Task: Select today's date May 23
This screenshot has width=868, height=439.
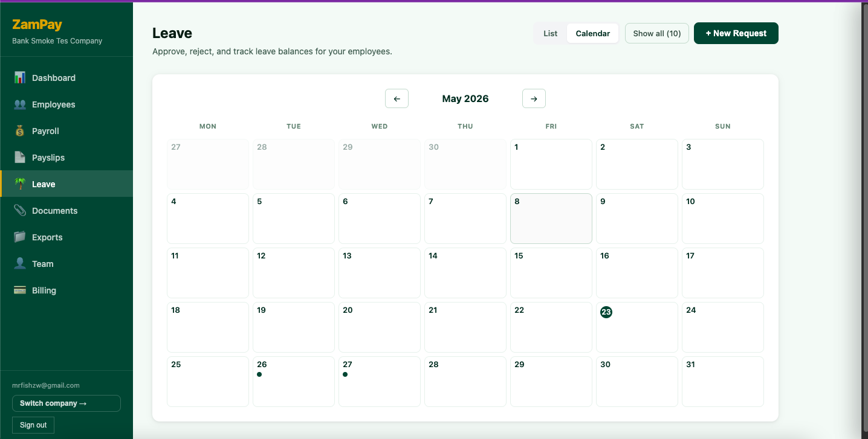Action: (x=637, y=327)
